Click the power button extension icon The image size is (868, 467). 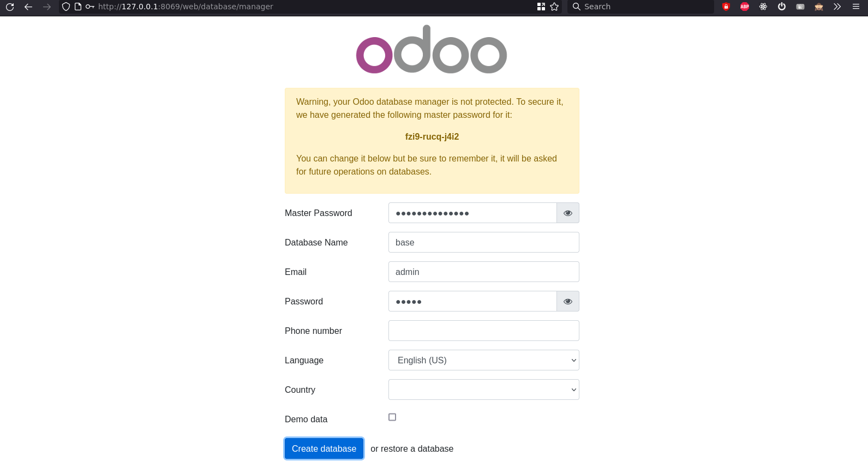click(782, 7)
